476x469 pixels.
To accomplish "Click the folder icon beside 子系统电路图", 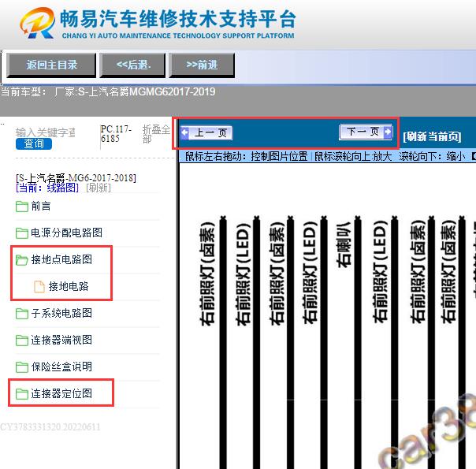I will pyautogui.click(x=22, y=314).
